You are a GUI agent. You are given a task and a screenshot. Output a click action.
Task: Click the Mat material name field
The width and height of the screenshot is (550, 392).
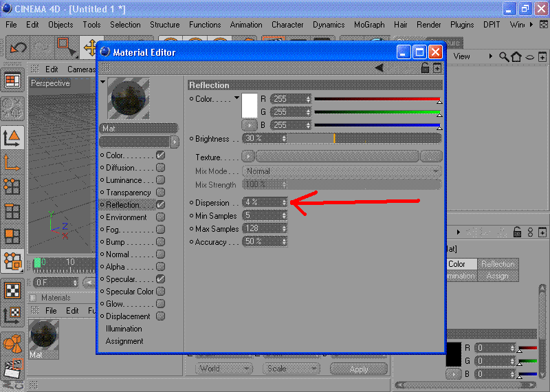click(x=139, y=129)
